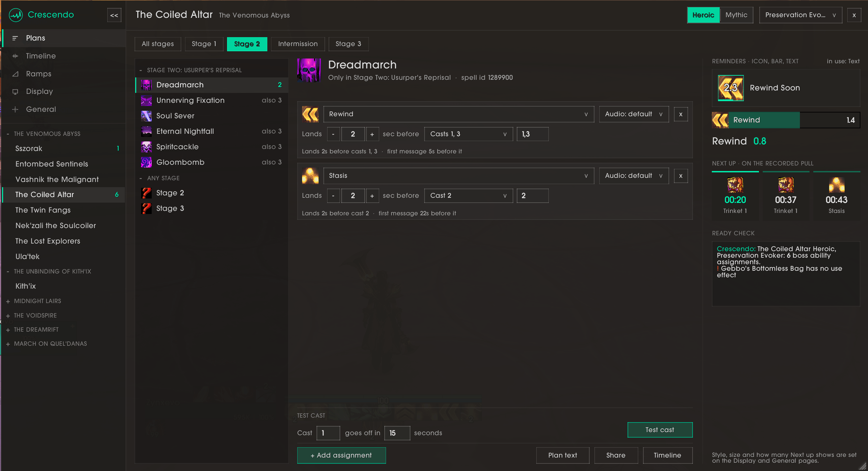Click the Test cast button
Image resolution: width=868 pixels, height=471 pixels.
click(x=660, y=430)
